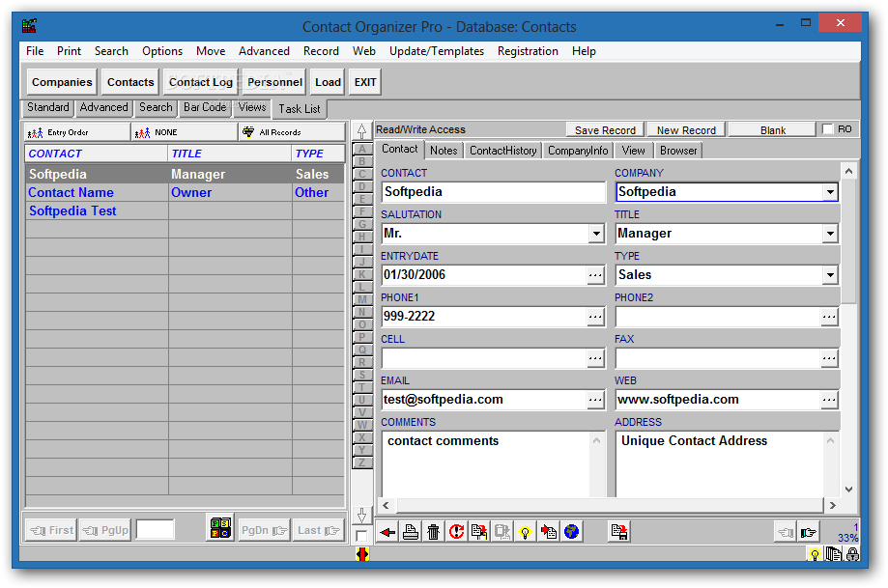Switch to the Task List tab
Image resolution: width=888 pixels, height=588 pixels.
299,109
